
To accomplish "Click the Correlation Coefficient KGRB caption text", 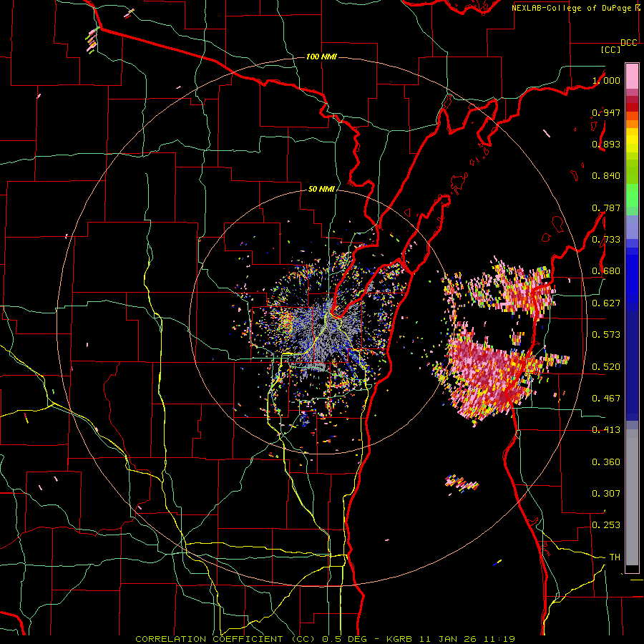I will (326, 639).
